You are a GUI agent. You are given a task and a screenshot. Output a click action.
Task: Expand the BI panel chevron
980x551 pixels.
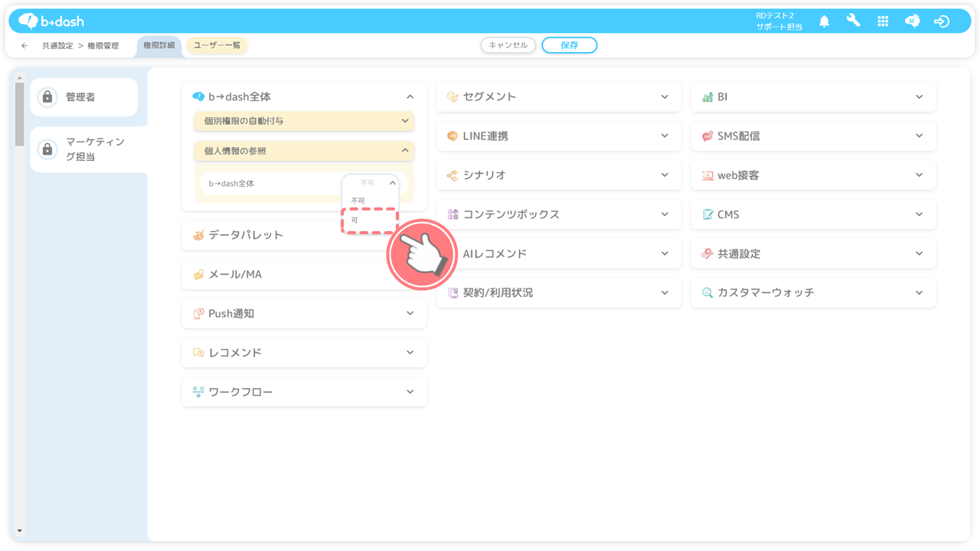point(920,97)
